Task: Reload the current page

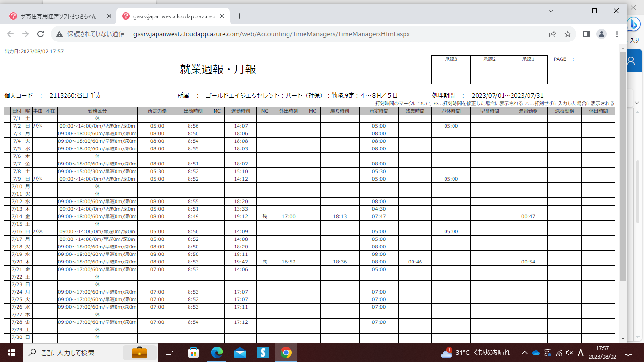Action: [x=41, y=34]
